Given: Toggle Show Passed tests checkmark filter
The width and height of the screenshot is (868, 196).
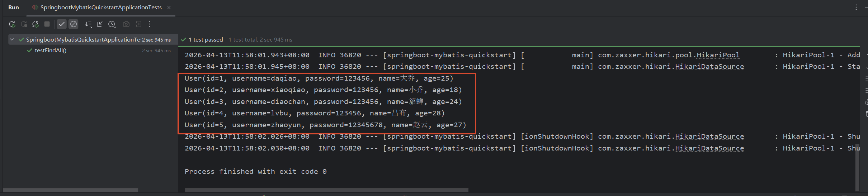Looking at the screenshot, I should [62, 24].
